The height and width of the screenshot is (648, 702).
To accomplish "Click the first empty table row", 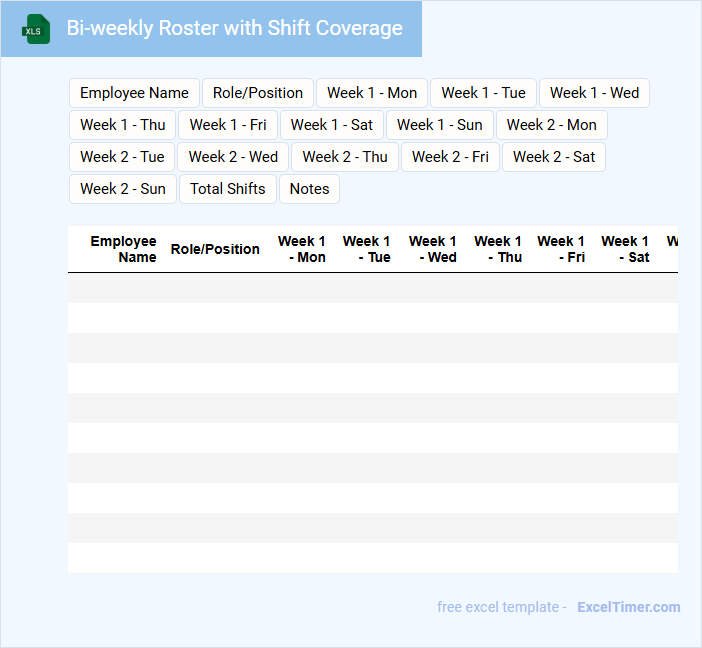I will click(x=372, y=288).
